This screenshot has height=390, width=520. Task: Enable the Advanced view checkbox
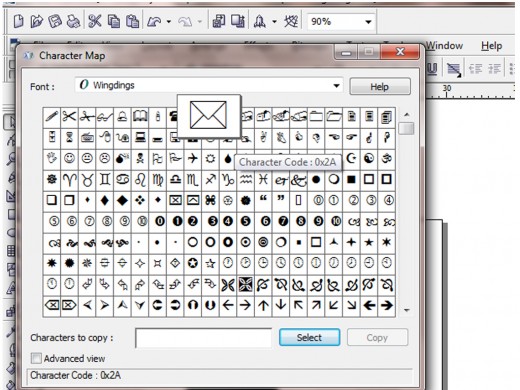tap(36, 358)
